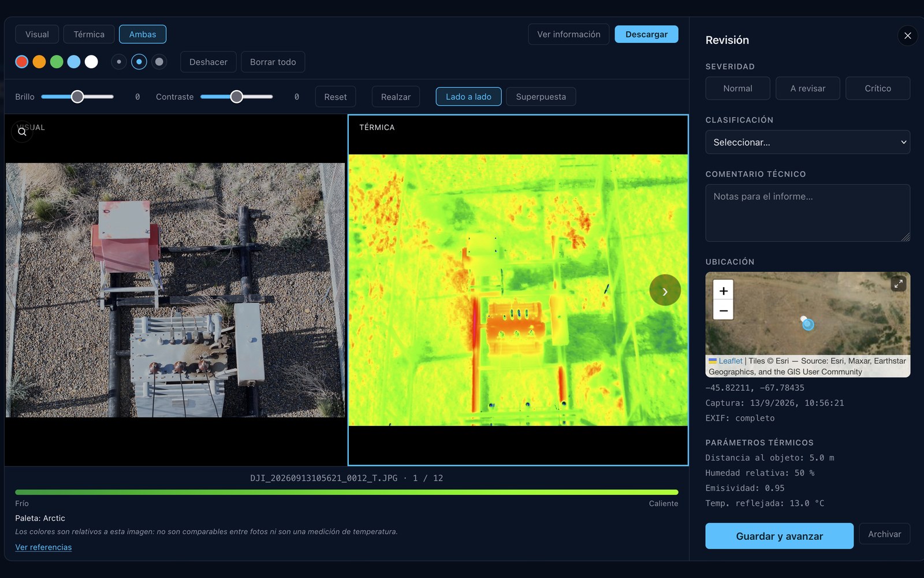Select the medium brush size
924x578 pixels.
pos(139,62)
